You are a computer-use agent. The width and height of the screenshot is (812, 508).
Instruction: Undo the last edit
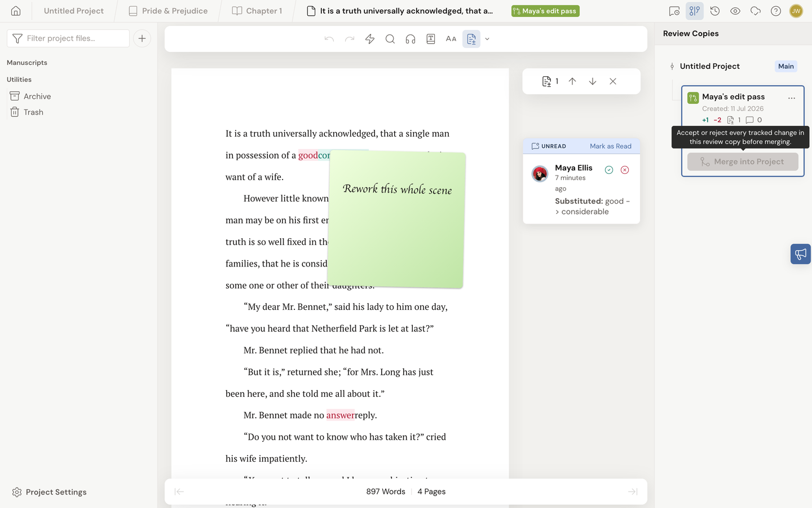pyautogui.click(x=329, y=39)
